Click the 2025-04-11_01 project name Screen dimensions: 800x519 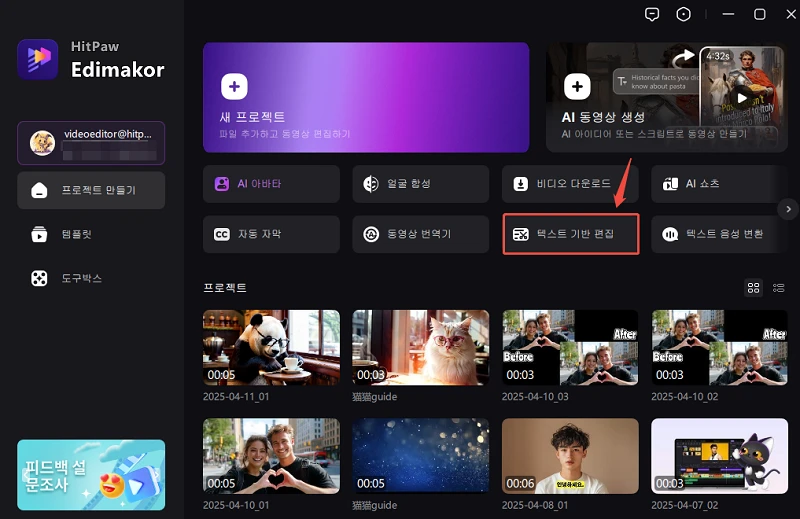pyautogui.click(x=236, y=397)
